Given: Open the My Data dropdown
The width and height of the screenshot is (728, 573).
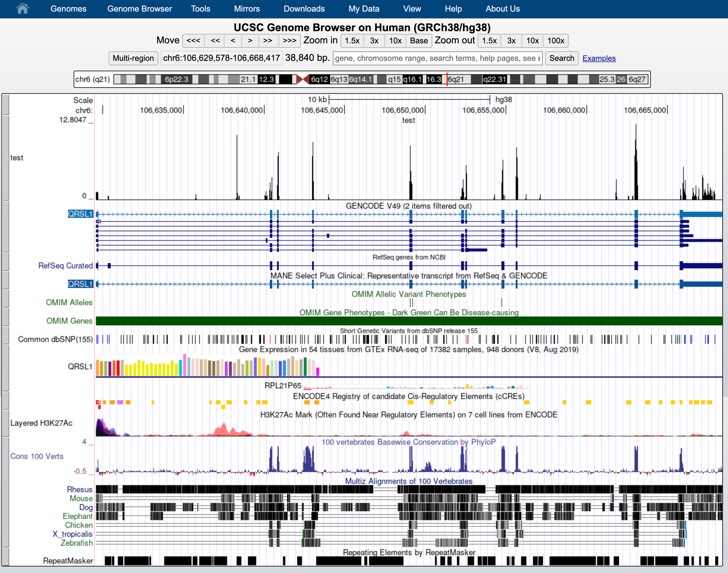Looking at the screenshot, I should [364, 9].
